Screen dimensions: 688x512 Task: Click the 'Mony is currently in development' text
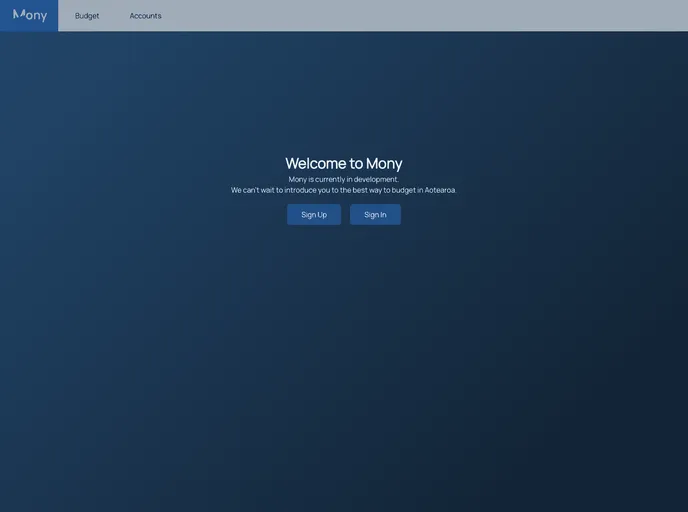coord(343,179)
